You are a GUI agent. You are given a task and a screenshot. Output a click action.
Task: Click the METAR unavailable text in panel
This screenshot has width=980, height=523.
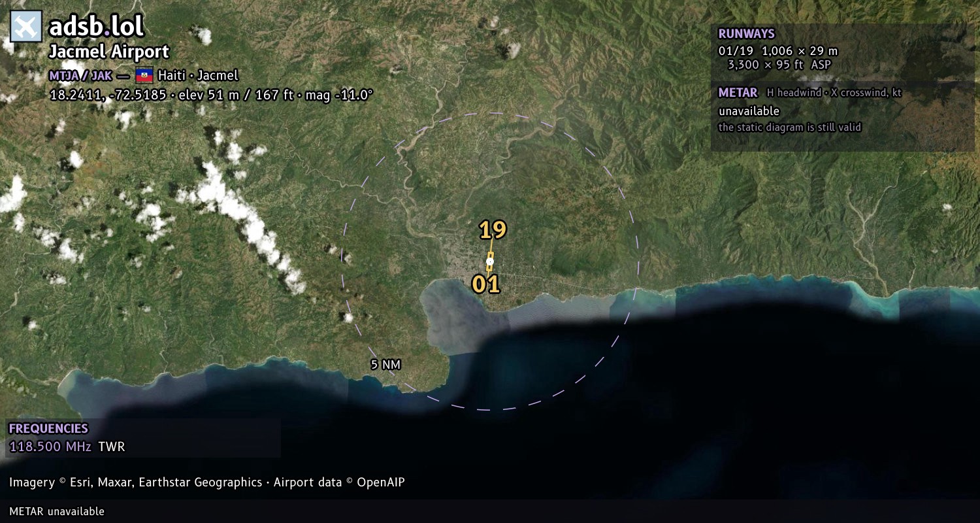pyautogui.click(x=749, y=111)
